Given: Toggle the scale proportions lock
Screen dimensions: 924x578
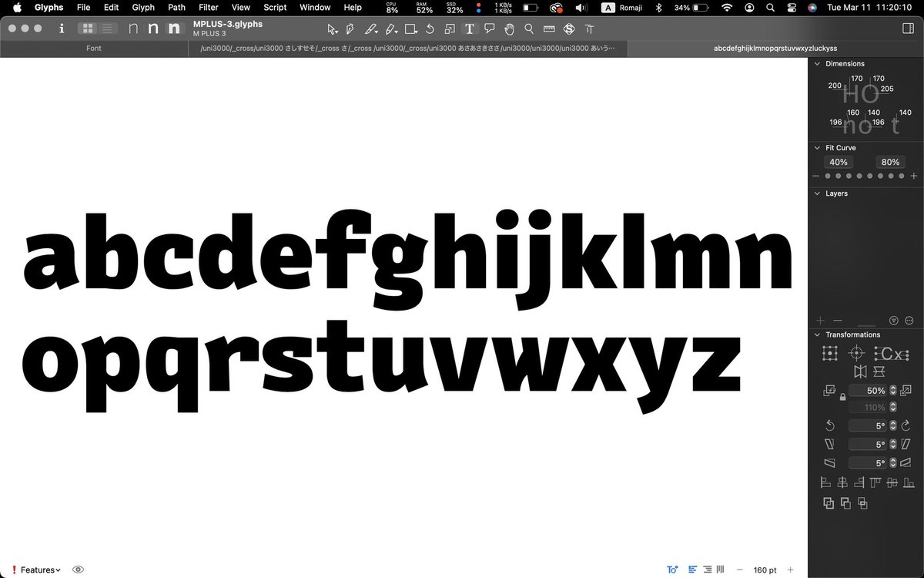Looking at the screenshot, I should click(x=843, y=397).
